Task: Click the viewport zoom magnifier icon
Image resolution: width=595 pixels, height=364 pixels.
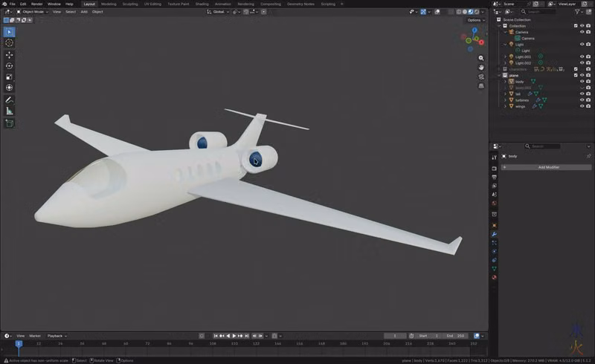Action: click(x=481, y=58)
